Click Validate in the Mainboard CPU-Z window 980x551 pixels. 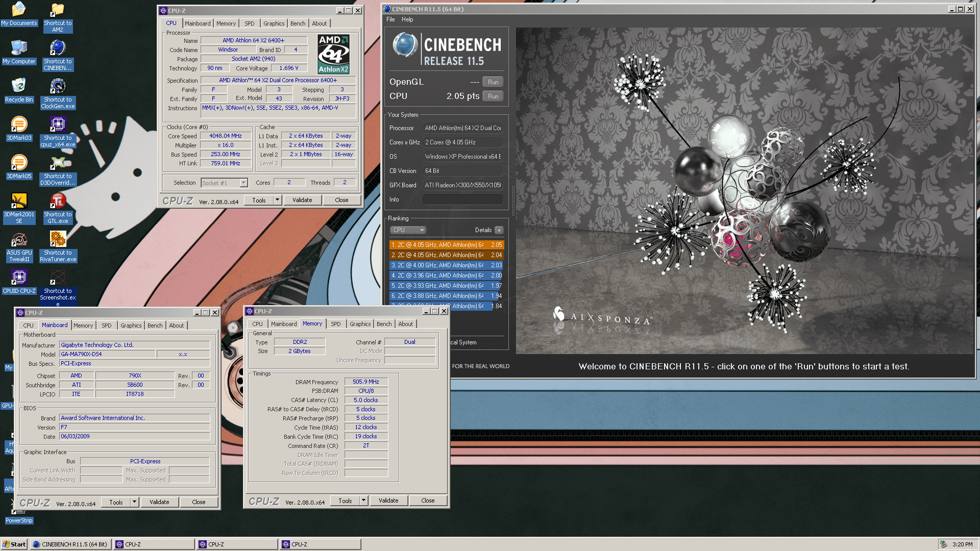[159, 502]
